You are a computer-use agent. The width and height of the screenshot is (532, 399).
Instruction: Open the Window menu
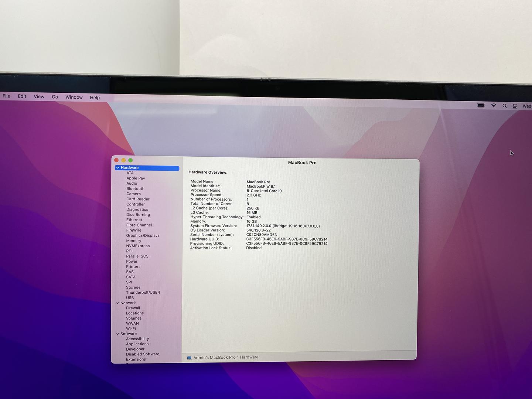[74, 97]
